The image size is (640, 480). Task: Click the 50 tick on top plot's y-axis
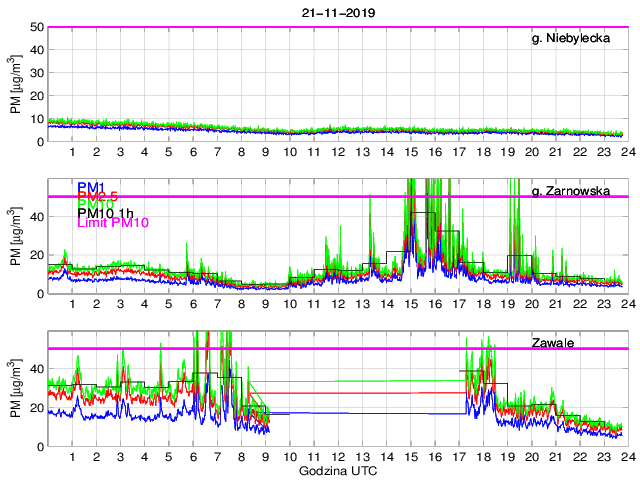[x=37, y=27]
